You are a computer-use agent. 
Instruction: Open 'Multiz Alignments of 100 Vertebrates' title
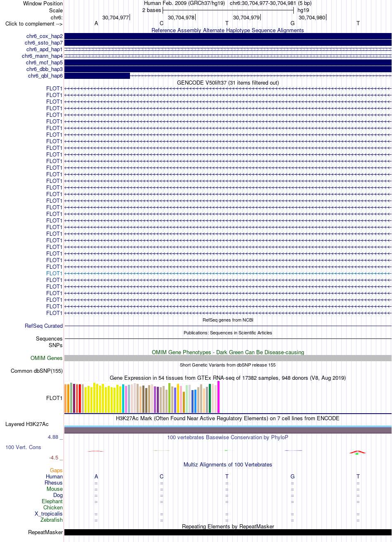[228, 465]
